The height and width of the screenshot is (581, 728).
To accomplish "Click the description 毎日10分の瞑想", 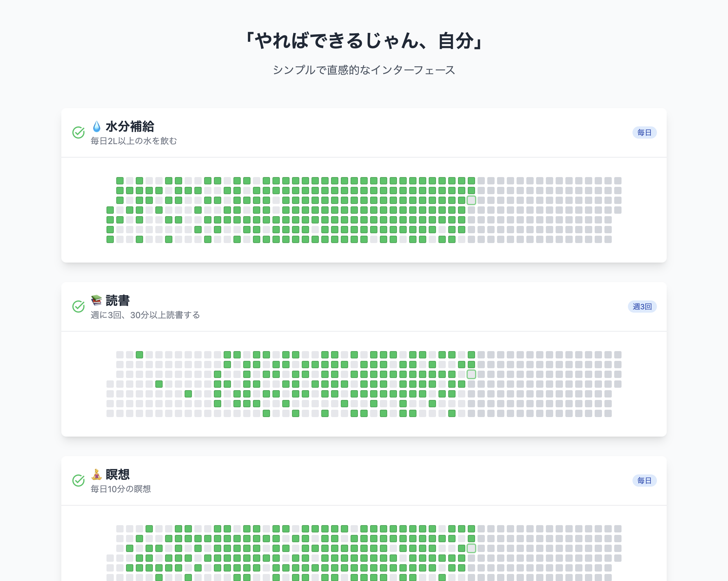I will click(x=121, y=489).
